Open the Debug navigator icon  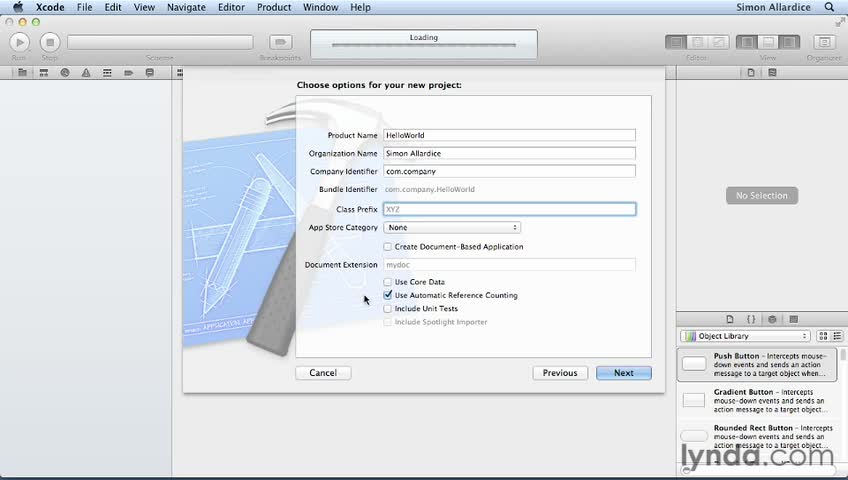[x=107, y=72]
